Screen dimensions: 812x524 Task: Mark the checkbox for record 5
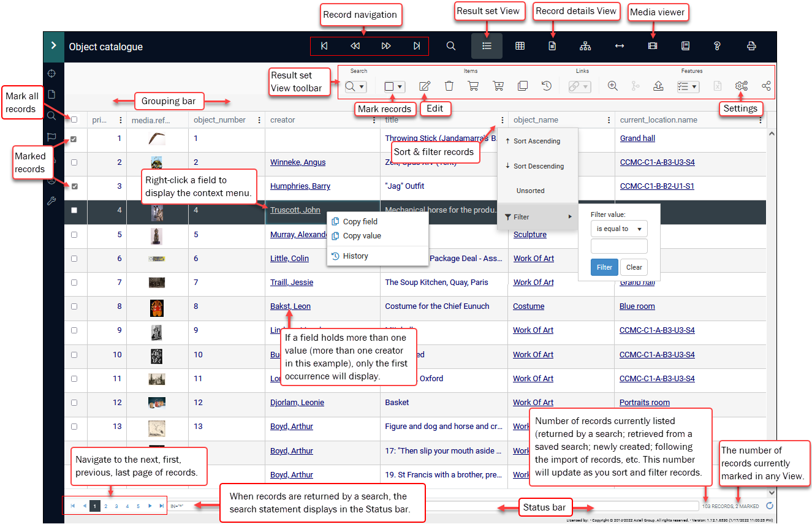point(75,234)
